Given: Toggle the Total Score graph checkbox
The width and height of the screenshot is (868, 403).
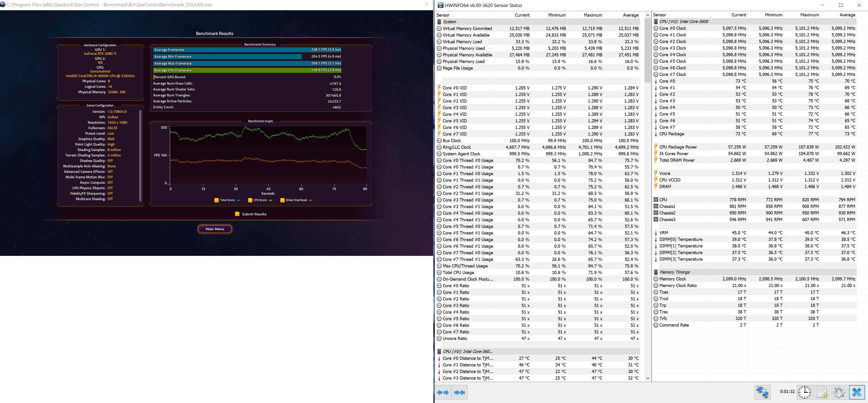Looking at the screenshot, I should click(x=216, y=200).
